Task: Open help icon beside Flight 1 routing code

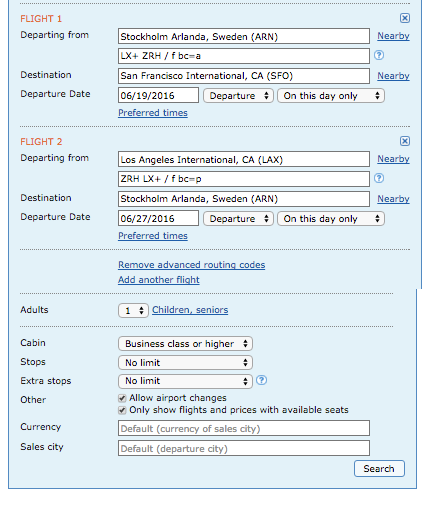Action: point(379,55)
